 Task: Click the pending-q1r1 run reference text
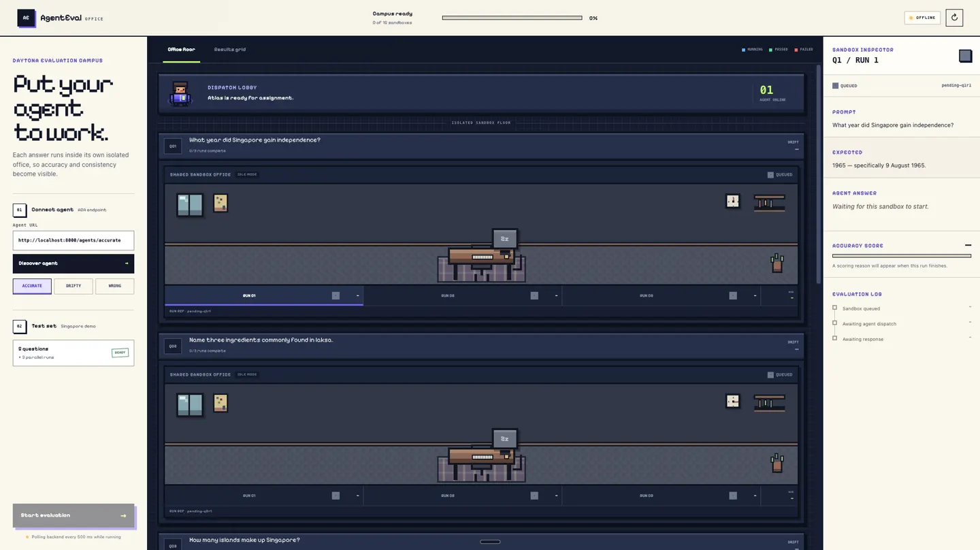tap(956, 86)
